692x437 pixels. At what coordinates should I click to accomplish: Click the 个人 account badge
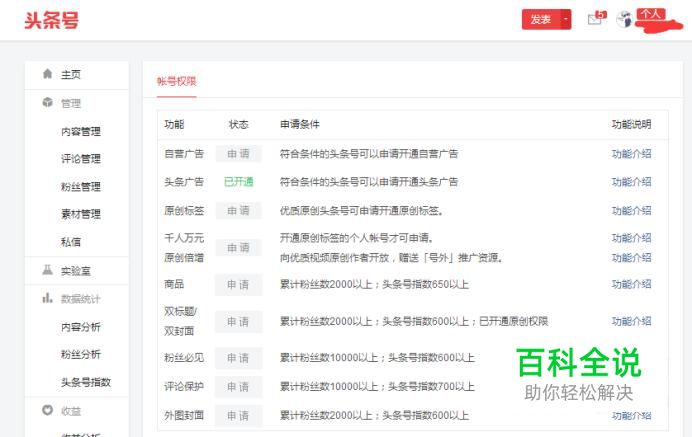click(651, 14)
